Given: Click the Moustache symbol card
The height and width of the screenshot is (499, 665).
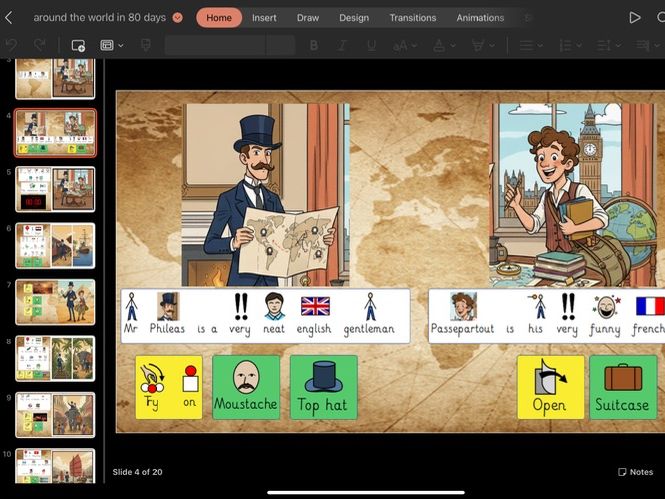Looking at the screenshot, I should tap(246, 387).
